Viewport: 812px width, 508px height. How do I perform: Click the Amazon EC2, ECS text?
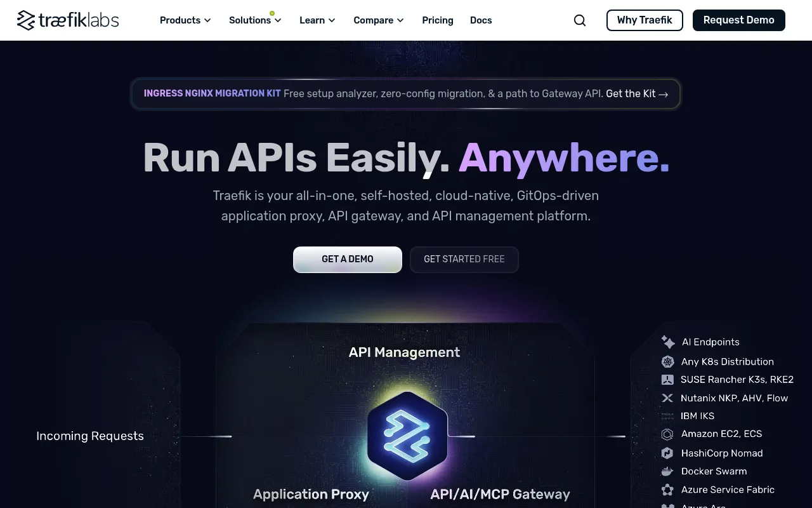[722, 434]
